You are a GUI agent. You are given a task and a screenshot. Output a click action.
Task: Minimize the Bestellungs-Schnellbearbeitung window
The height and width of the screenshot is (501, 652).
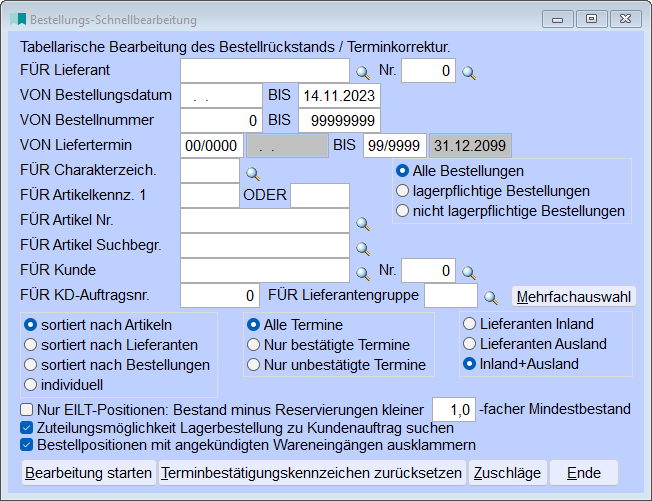click(558, 19)
